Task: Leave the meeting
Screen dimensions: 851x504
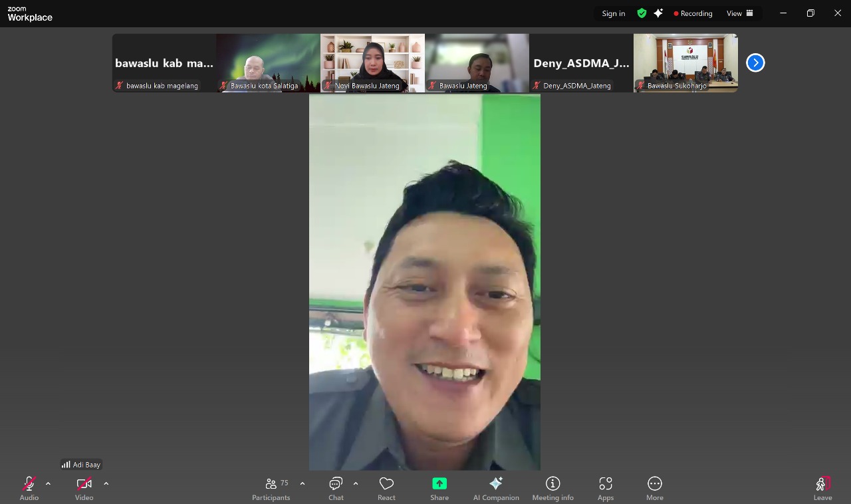Action: (x=822, y=487)
